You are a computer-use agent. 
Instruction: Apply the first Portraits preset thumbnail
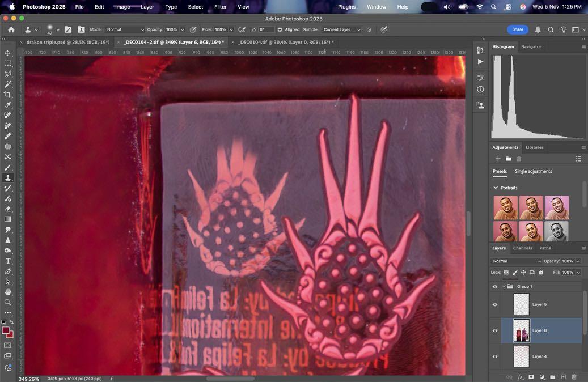[x=505, y=207]
